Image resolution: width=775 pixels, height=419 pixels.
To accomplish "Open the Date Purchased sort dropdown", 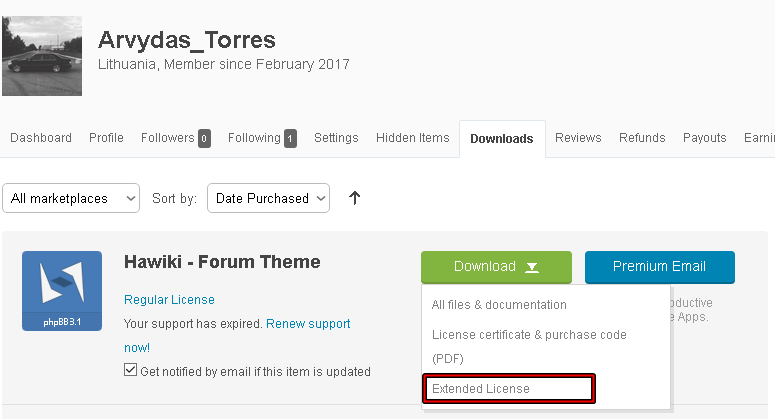I will pyautogui.click(x=268, y=198).
